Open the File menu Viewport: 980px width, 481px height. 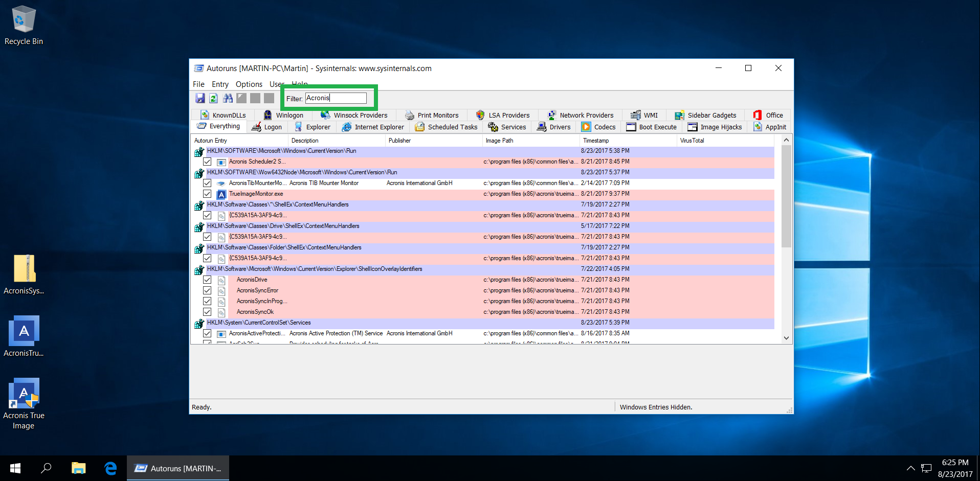[x=198, y=84]
